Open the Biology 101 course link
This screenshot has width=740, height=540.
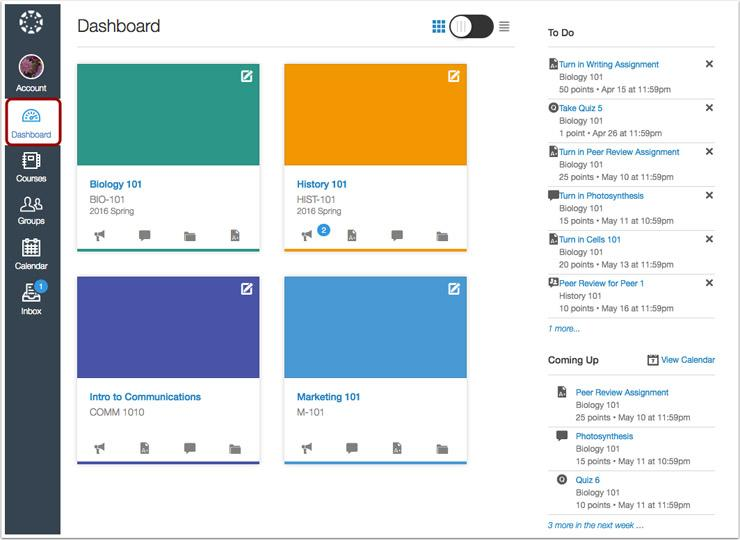tap(116, 184)
